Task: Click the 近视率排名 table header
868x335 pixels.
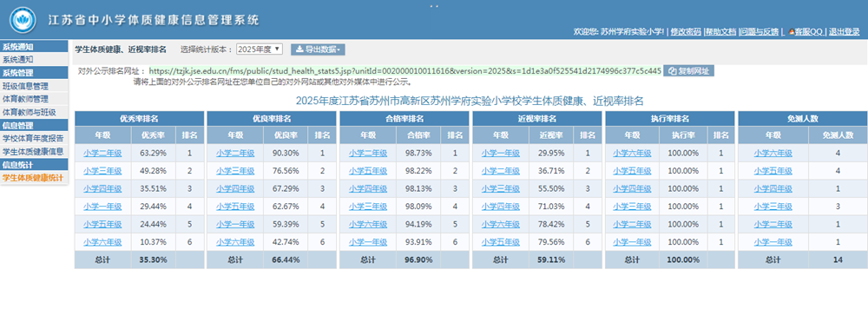Action: (x=537, y=119)
